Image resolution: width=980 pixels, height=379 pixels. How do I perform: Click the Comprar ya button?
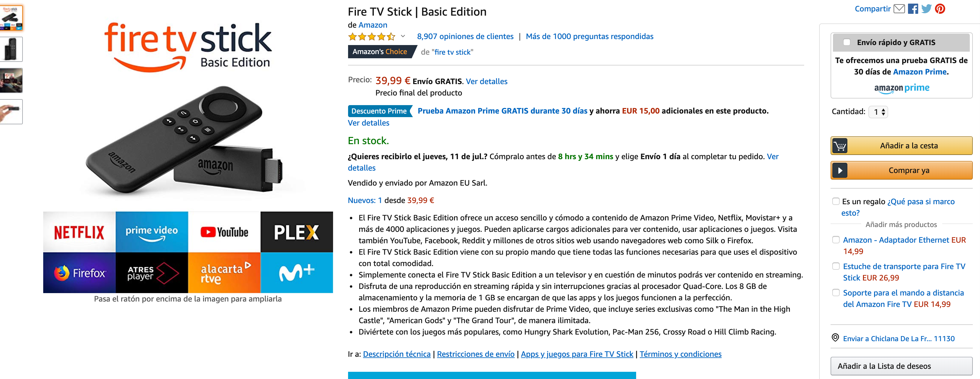click(x=901, y=170)
